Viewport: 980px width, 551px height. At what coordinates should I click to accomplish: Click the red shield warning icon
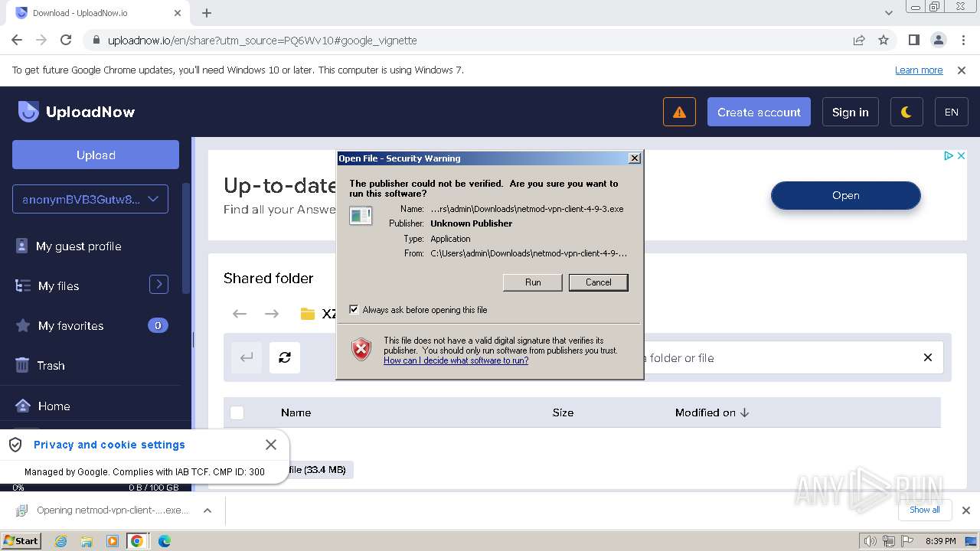361,350
